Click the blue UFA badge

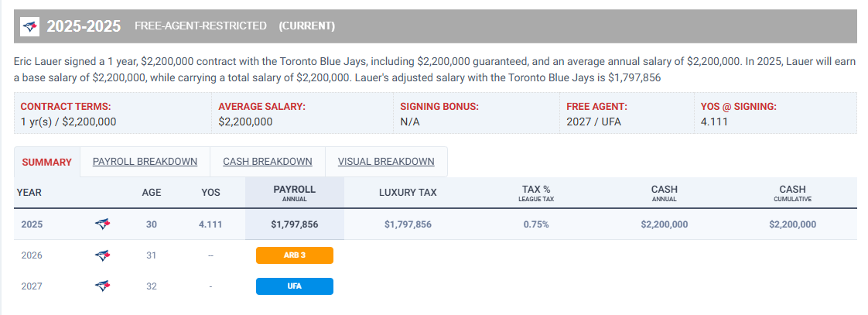(295, 286)
